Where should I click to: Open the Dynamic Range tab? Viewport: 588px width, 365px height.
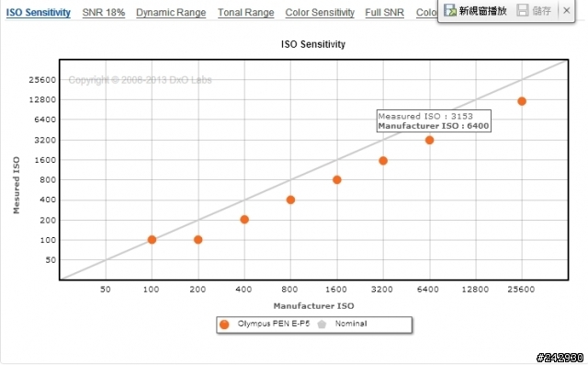pos(171,12)
